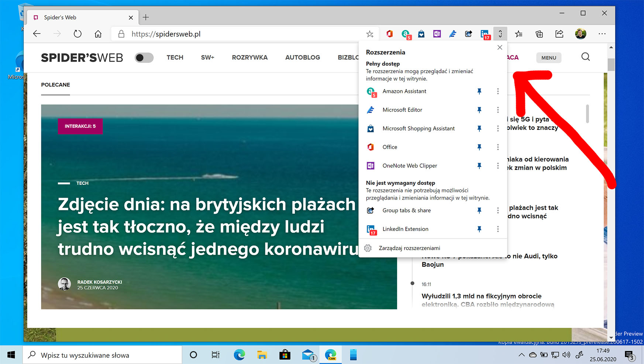Unpin OneNote Web Clipper from toolbar
Screen dimensions: 644x364
479,166
